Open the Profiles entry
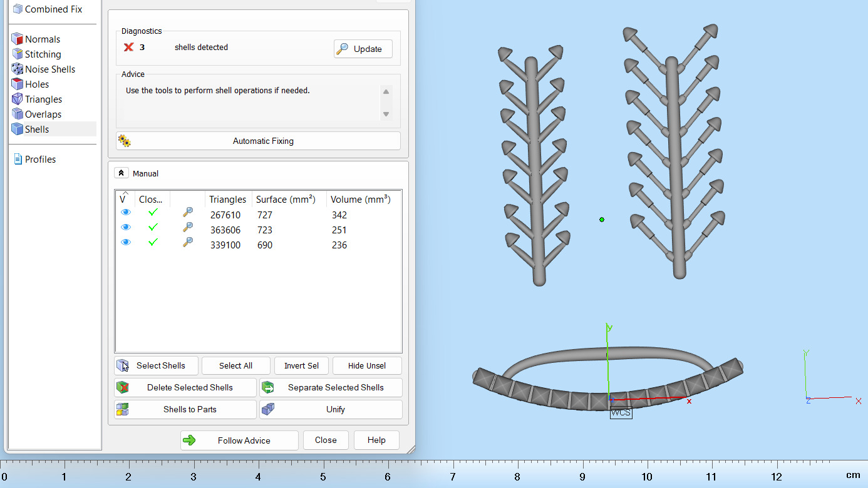Viewport: 868px width, 488px height. pyautogui.click(x=34, y=160)
